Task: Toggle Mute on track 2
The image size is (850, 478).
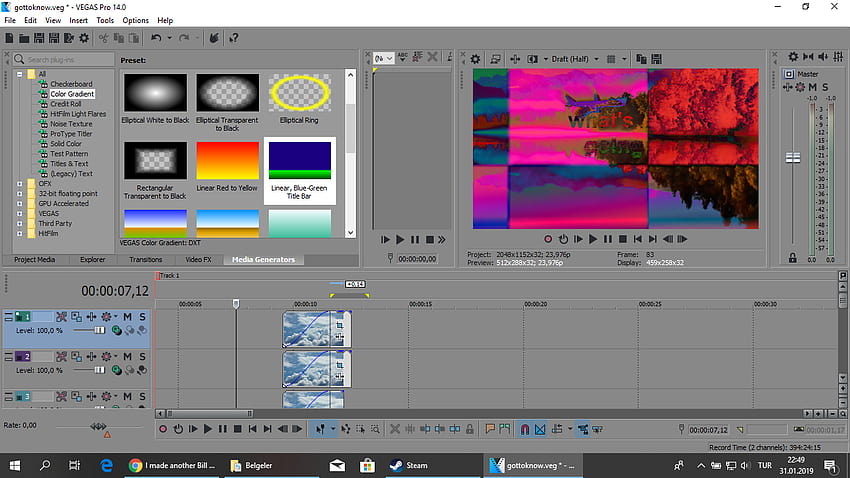Action: click(x=127, y=357)
